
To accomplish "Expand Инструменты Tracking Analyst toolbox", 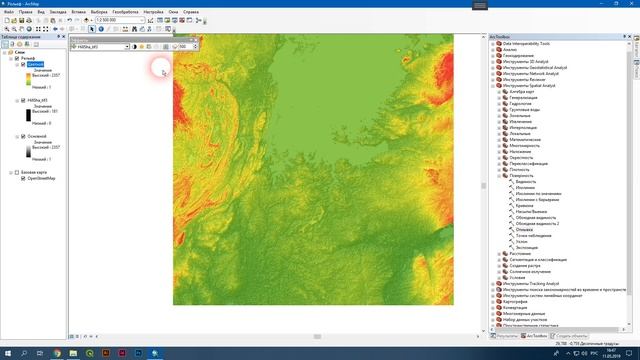I will pos(493,284).
